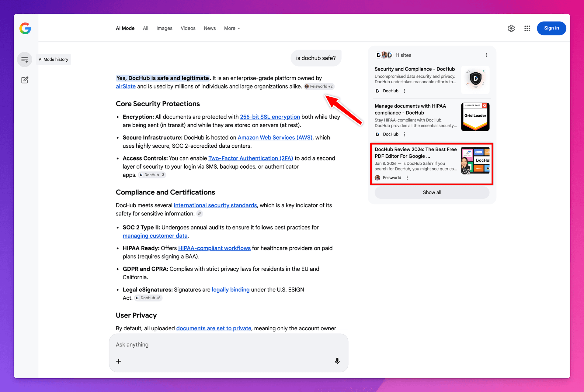This screenshot has width=584, height=392.
Task: Click the User Privacy heading
Action: click(x=136, y=315)
